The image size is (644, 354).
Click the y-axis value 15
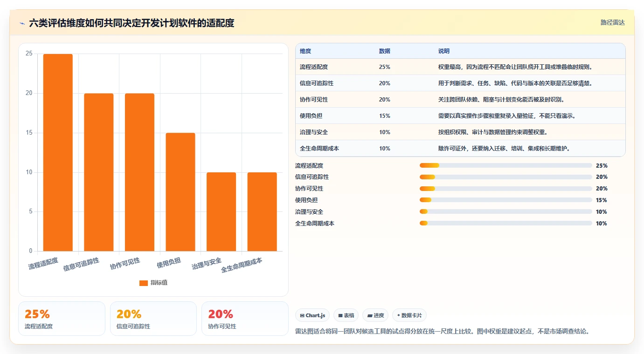[x=29, y=133]
